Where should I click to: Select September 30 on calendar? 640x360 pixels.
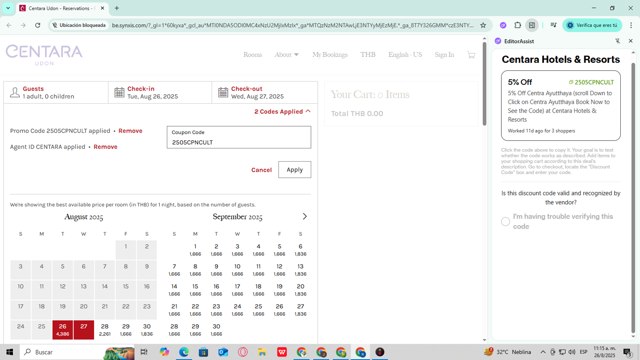tap(216, 330)
